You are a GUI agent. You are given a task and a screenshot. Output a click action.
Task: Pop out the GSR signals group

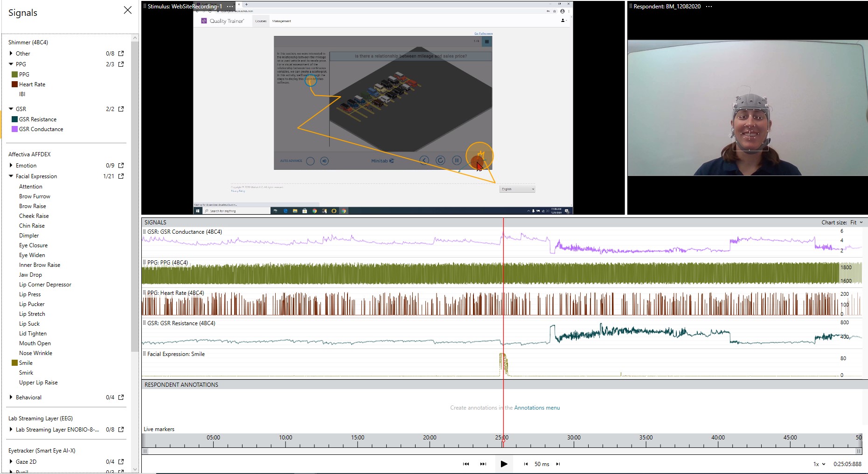[x=121, y=109]
